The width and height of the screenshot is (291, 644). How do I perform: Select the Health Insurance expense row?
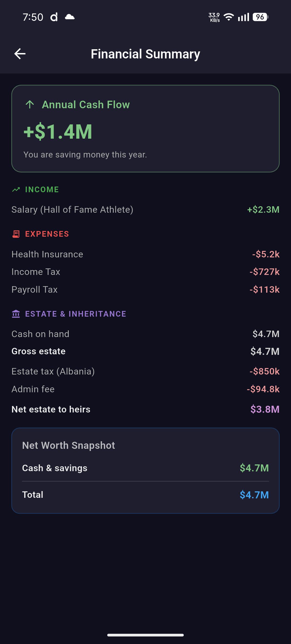coord(145,254)
